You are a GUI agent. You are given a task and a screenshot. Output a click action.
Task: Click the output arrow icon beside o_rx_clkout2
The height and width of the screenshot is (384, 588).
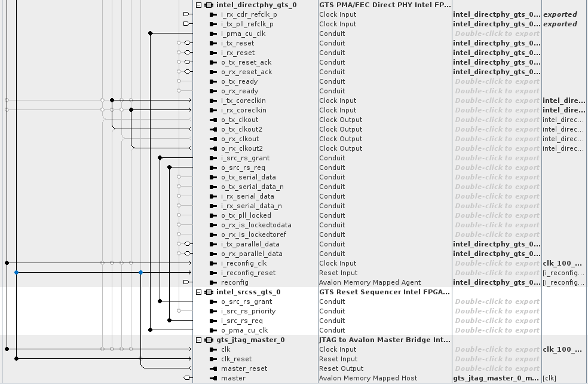(213, 149)
